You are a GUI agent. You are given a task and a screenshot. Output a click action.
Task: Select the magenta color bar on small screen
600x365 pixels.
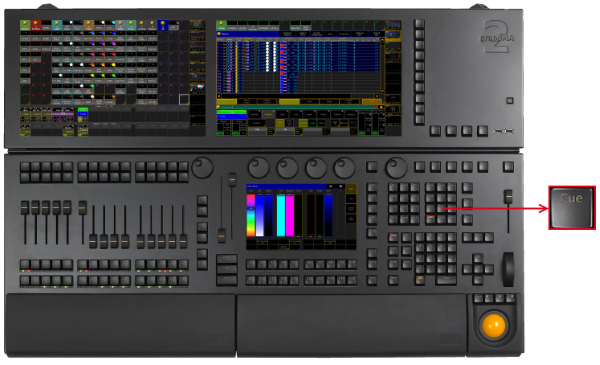(290, 215)
